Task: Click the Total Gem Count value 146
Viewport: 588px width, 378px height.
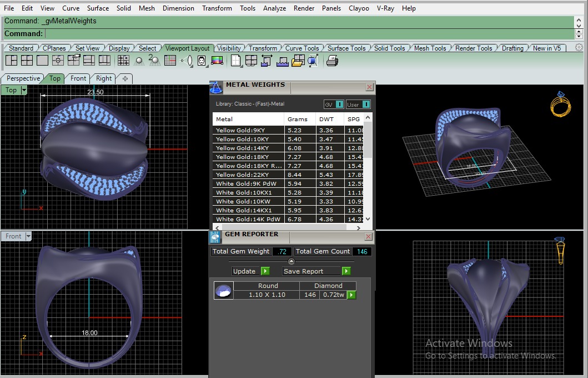Action: click(362, 251)
